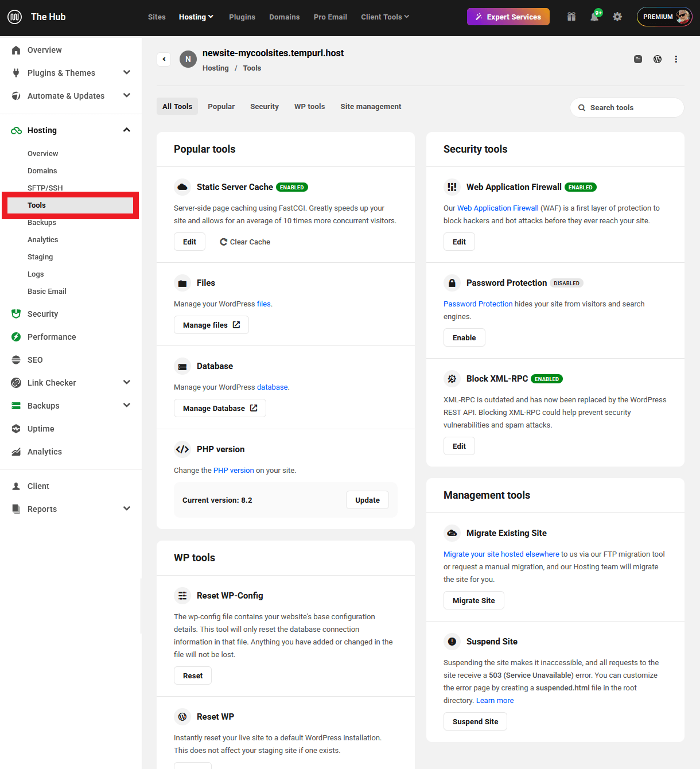Image resolution: width=700 pixels, height=769 pixels.
Task: Click the PHP version code icon
Action: [x=182, y=449]
